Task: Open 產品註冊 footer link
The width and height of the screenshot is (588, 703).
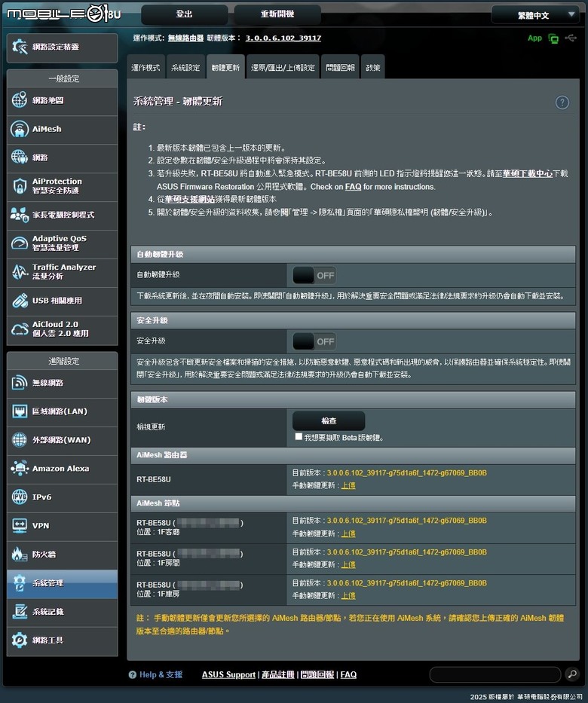Action: coord(278,674)
